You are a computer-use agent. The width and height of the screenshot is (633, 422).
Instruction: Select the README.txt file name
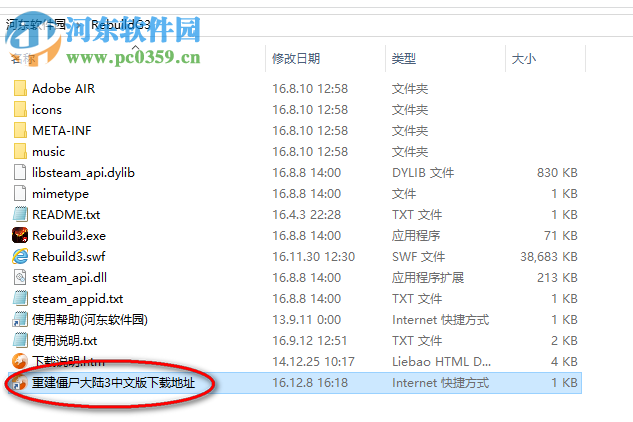66,214
